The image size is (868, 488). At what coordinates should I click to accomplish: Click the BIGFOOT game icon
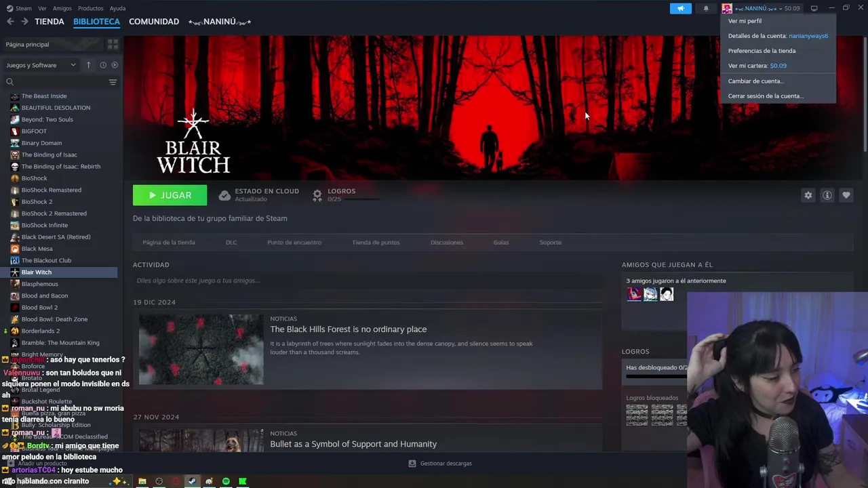(15, 131)
